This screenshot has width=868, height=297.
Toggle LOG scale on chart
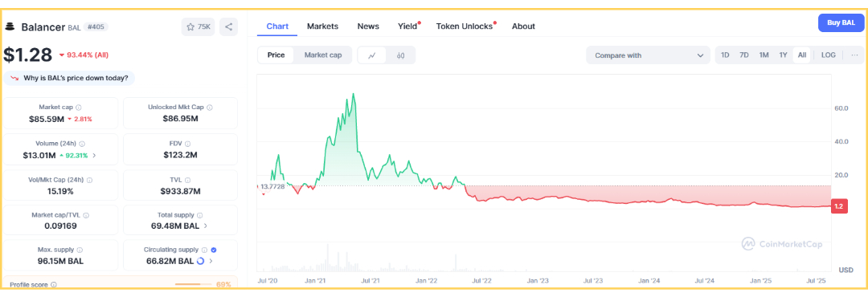828,55
